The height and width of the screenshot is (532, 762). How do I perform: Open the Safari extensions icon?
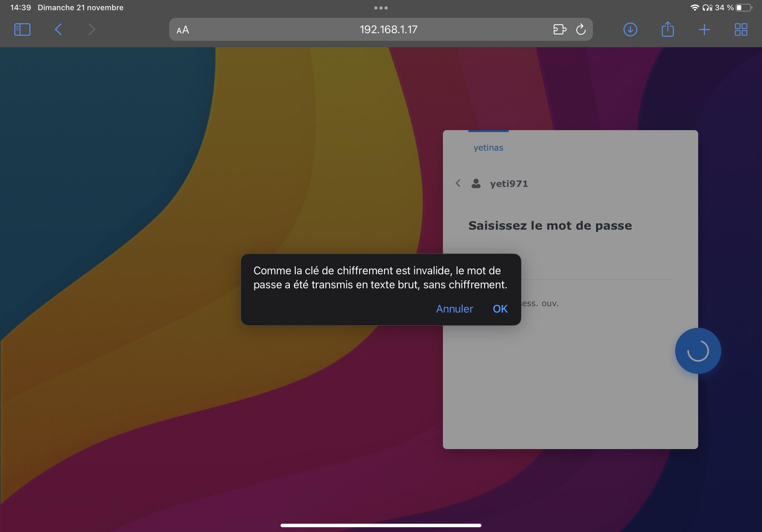tap(560, 30)
